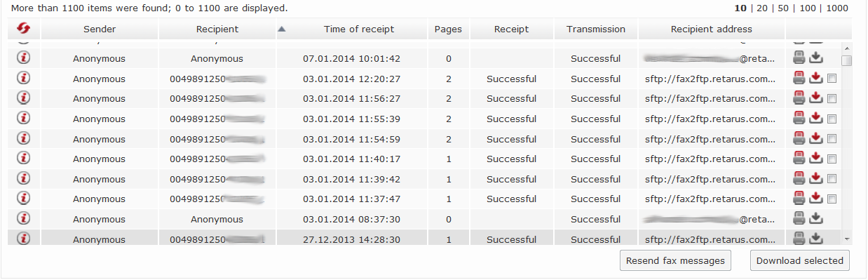The image size is (868, 280).
Task: Click the scrollbar down arrow of the table
Action: 847,239
